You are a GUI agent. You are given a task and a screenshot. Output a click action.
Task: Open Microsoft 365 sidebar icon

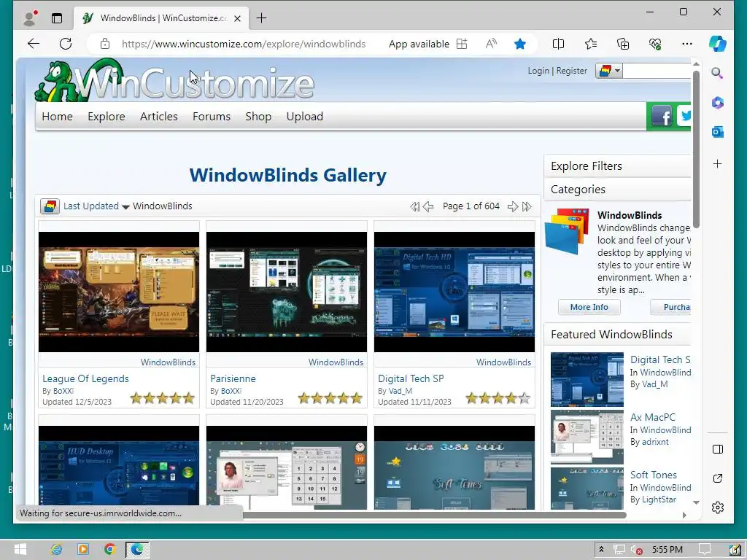click(718, 102)
